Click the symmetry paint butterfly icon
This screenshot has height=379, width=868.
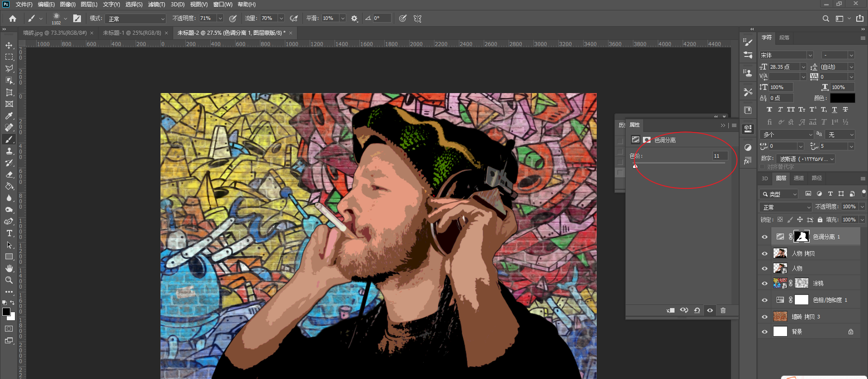pos(418,19)
